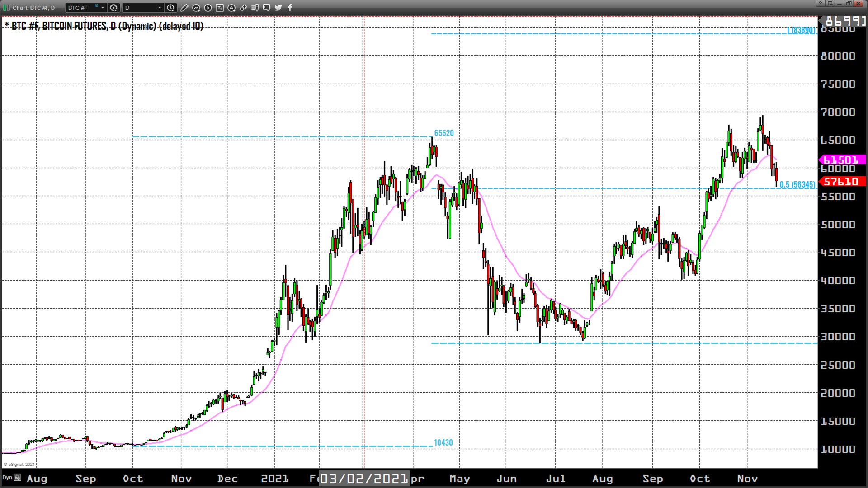Share chart via Facebook icon
This screenshot has width=868, height=488.
[290, 8]
